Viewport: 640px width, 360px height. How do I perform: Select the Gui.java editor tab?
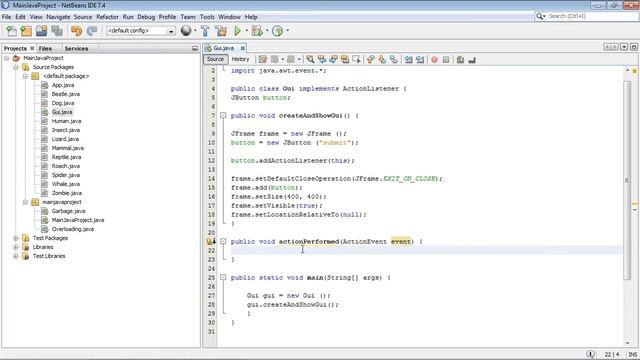point(224,48)
